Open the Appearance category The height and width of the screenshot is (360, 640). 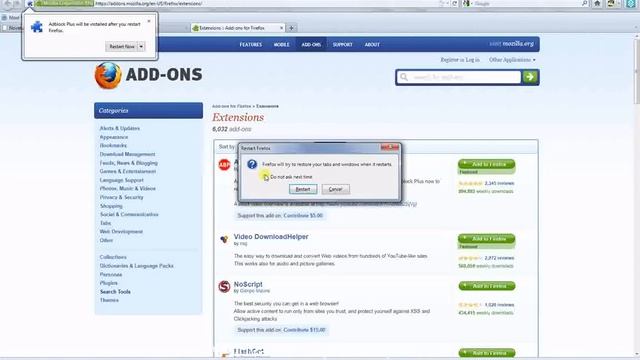[x=114, y=137]
